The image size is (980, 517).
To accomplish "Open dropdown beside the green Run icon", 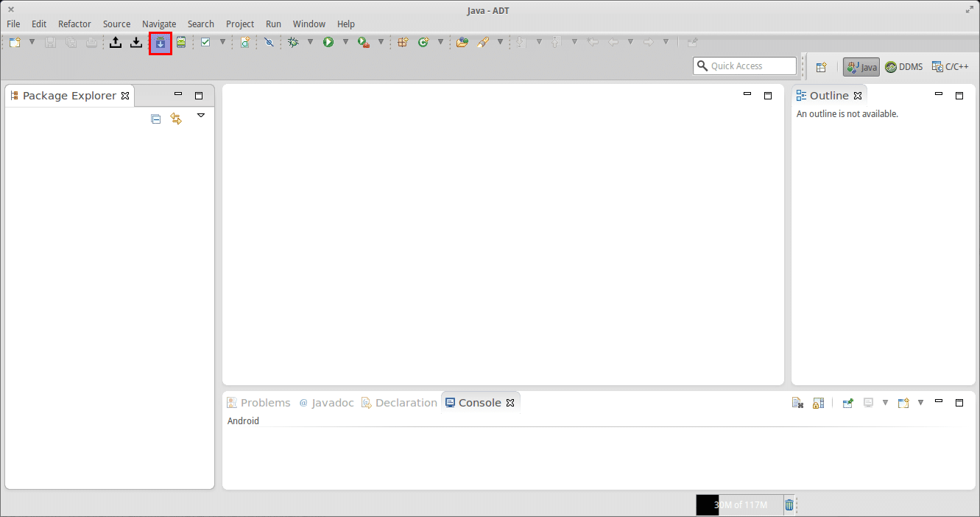I will pyautogui.click(x=345, y=42).
